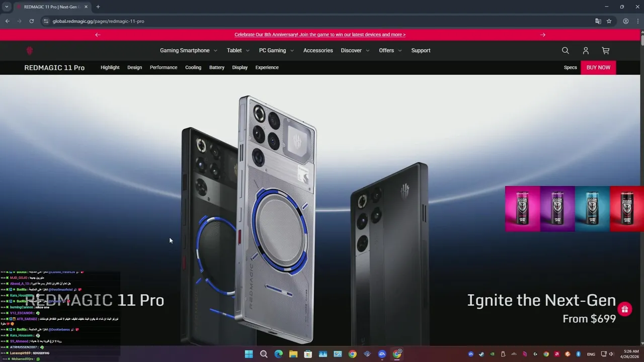Click the site information icon in address bar
The image size is (644, 362).
(46, 21)
